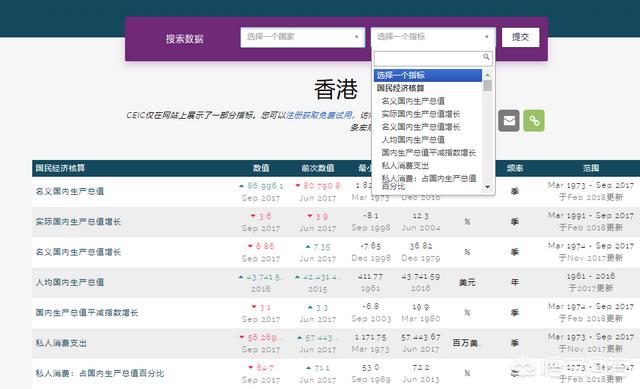Click 36.82 maximum in 名义国内生产总值增长 row
The width and height of the screenshot is (640, 389).
420,246
